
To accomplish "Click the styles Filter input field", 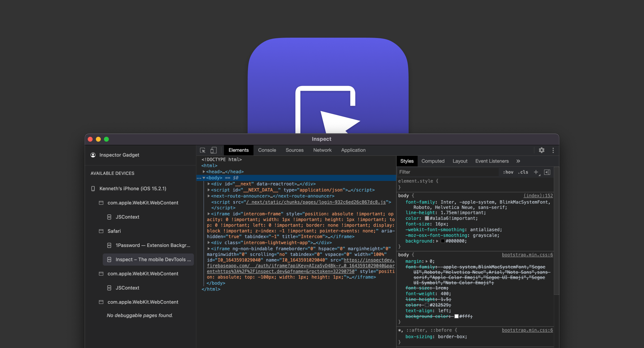I will click(x=448, y=172).
